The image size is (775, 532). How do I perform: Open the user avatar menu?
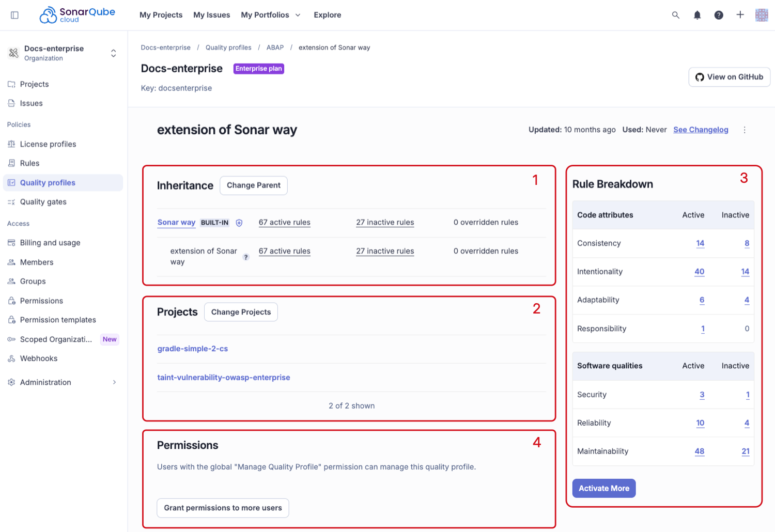pos(762,15)
